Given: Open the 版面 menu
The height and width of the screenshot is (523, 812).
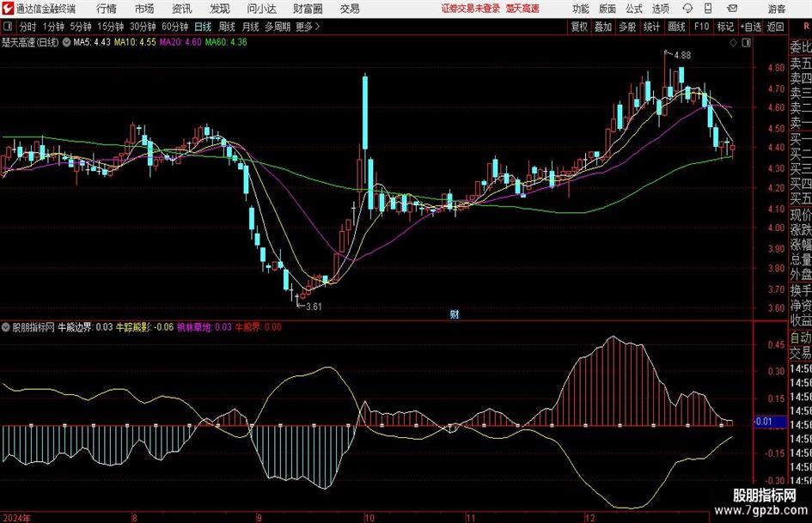Looking at the screenshot, I should tap(607, 9).
